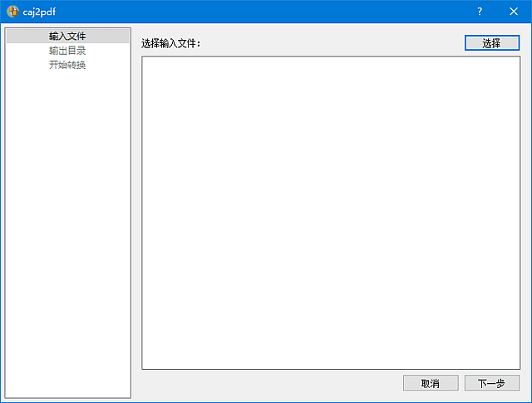
Task: Click the caj2pdf window title text
Action: (x=39, y=12)
